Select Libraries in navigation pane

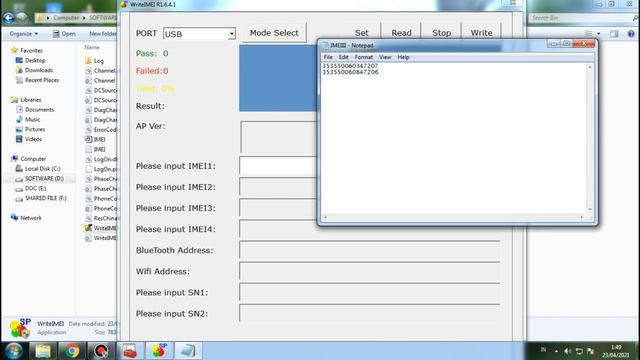tap(30, 100)
